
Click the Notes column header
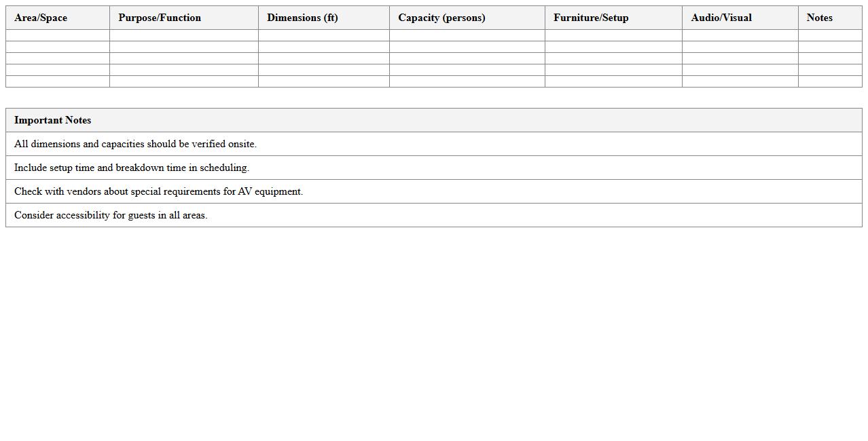click(819, 18)
